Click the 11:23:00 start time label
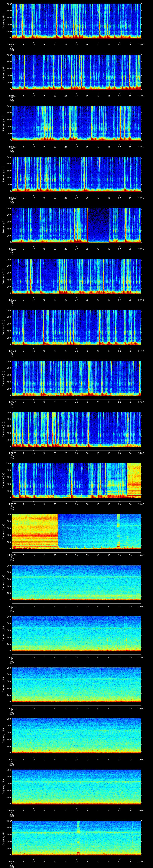Viewport: 153px width, 868px height. coord(12,504)
